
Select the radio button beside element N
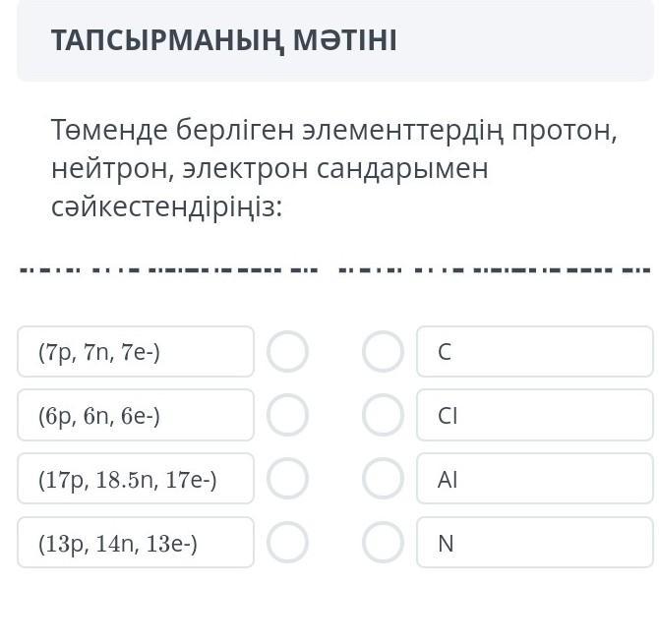[x=383, y=543]
